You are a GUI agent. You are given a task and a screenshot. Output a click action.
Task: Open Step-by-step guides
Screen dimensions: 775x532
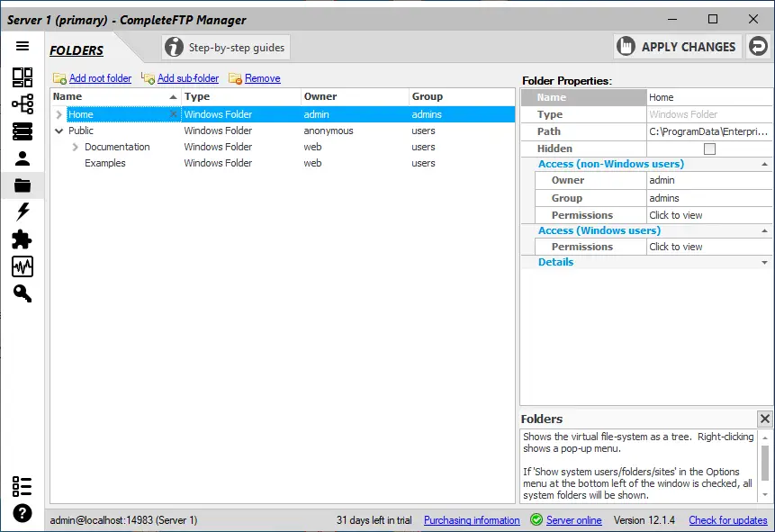click(226, 48)
